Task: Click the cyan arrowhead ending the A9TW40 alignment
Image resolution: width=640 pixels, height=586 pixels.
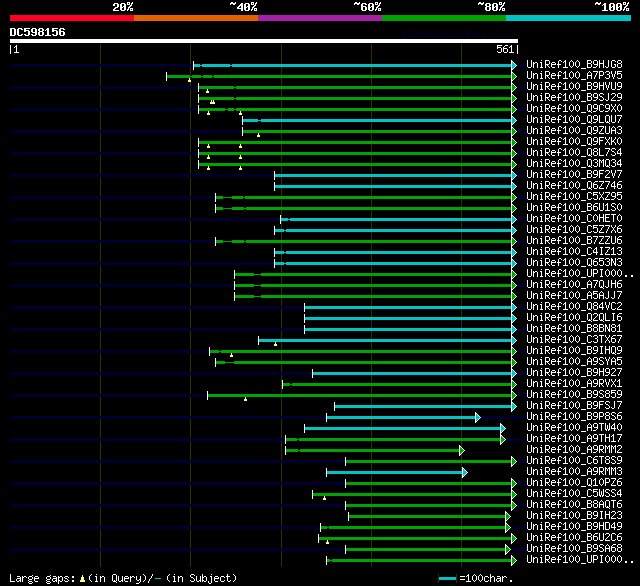Action: [x=503, y=428]
